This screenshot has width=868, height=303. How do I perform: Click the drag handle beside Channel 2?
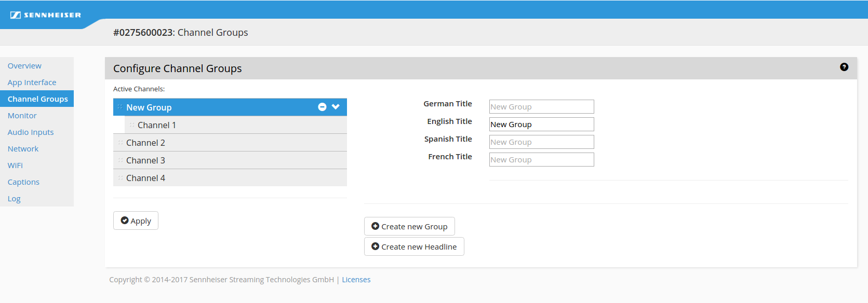(121, 143)
